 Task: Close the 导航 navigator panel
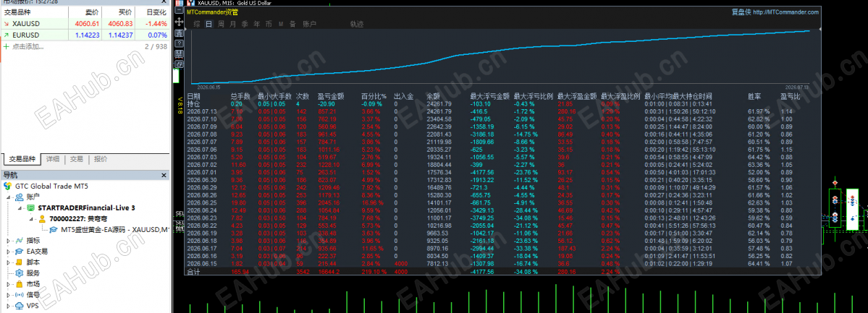point(164,175)
